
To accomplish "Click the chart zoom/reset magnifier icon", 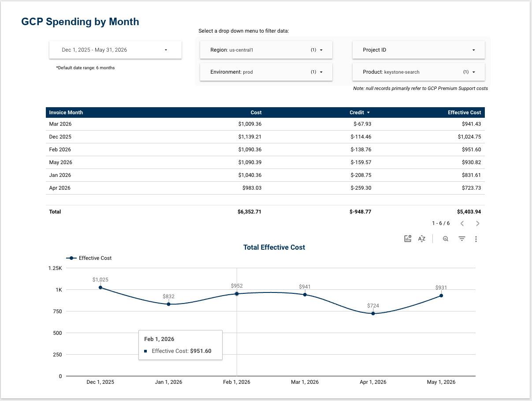I will [446, 239].
